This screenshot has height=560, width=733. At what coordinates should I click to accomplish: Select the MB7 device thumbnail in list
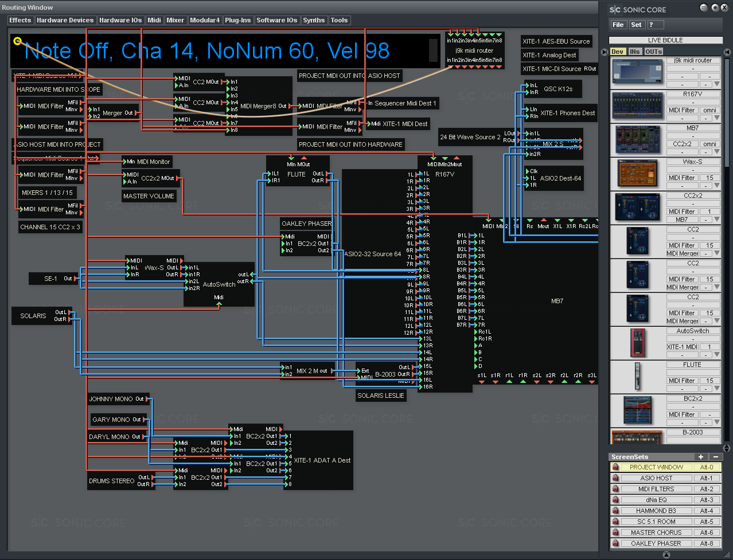click(x=637, y=140)
